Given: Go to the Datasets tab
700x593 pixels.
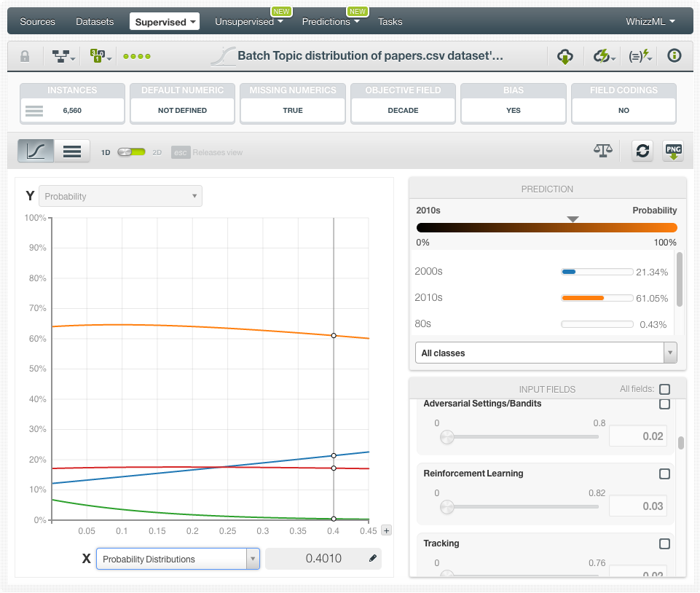Looking at the screenshot, I should coord(95,22).
